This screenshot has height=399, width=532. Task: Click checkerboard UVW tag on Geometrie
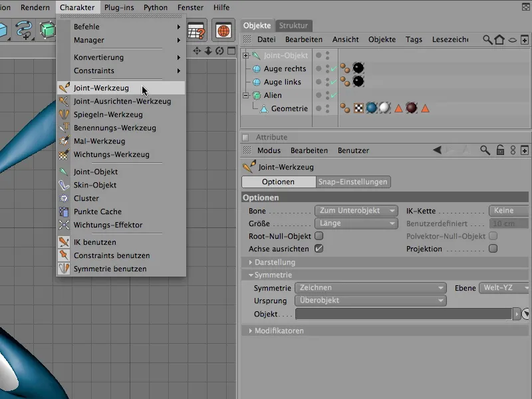coord(358,108)
